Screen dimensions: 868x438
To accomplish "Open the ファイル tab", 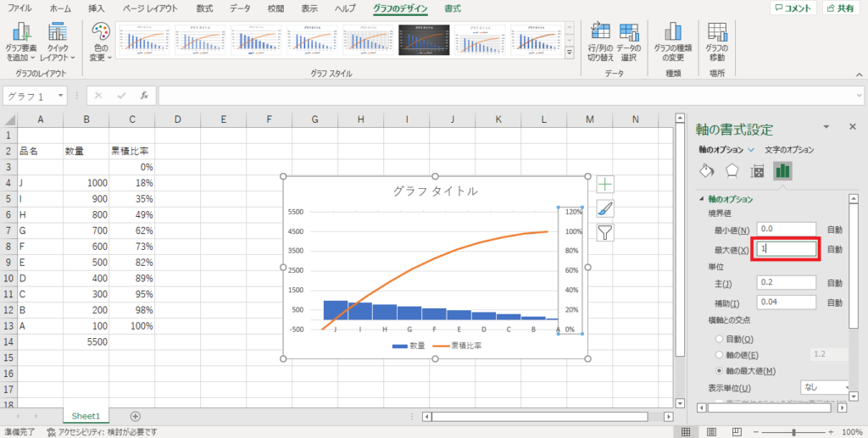I will pos(19,8).
